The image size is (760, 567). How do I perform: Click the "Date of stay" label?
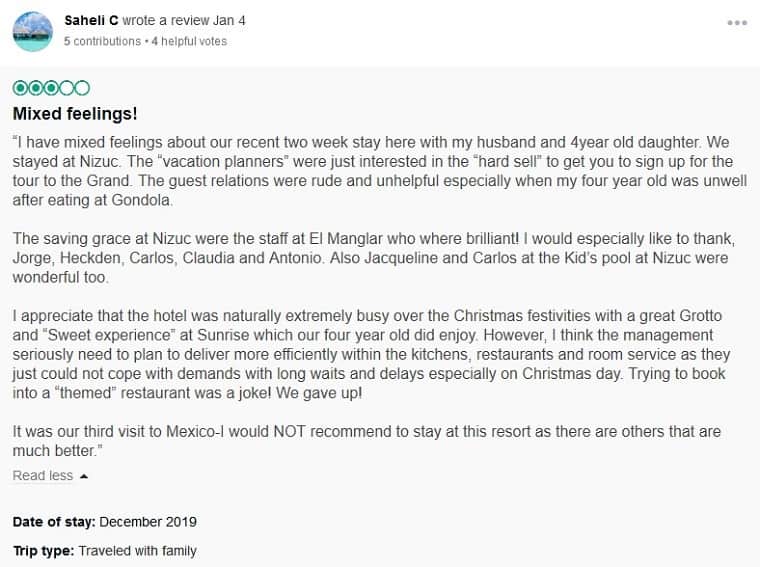pos(54,522)
